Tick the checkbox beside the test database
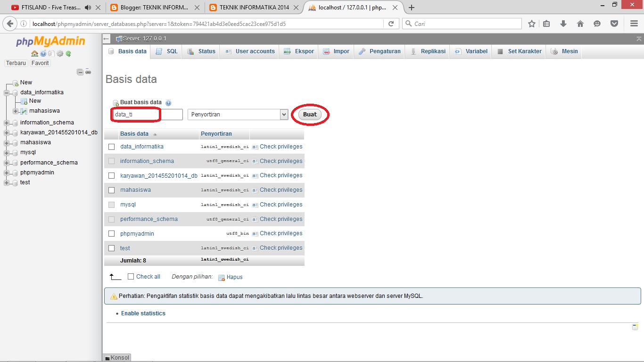Image resolution: width=644 pixels, height=362 pixels. click(x=111, y=247)
